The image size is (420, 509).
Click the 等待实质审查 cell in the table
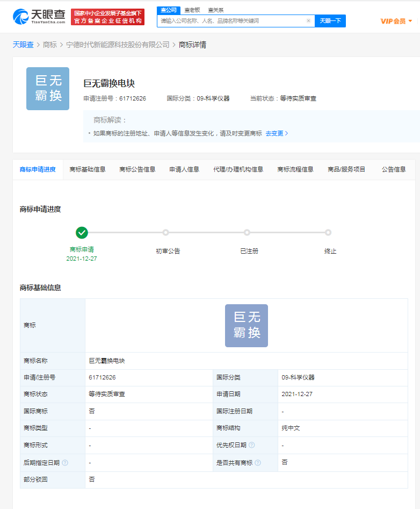[x=149, y=394]
